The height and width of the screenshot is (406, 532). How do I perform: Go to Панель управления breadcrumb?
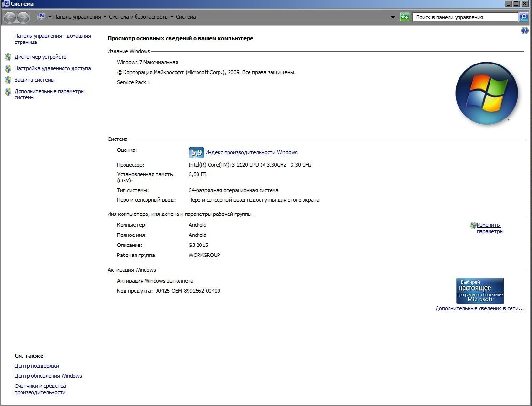click(77, 17)
